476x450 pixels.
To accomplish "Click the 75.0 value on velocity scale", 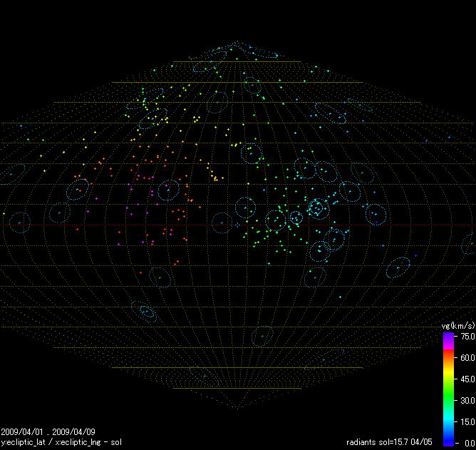I will [467, 337].
